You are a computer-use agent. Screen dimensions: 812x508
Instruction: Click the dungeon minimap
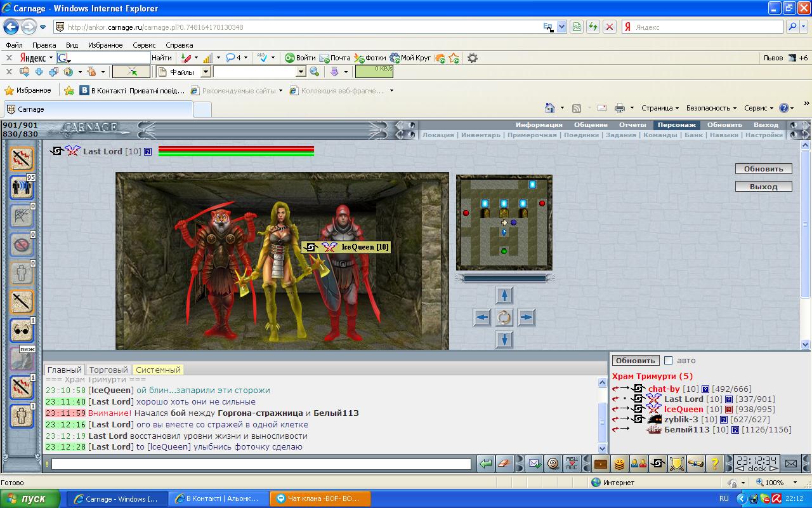coord(504,223)
